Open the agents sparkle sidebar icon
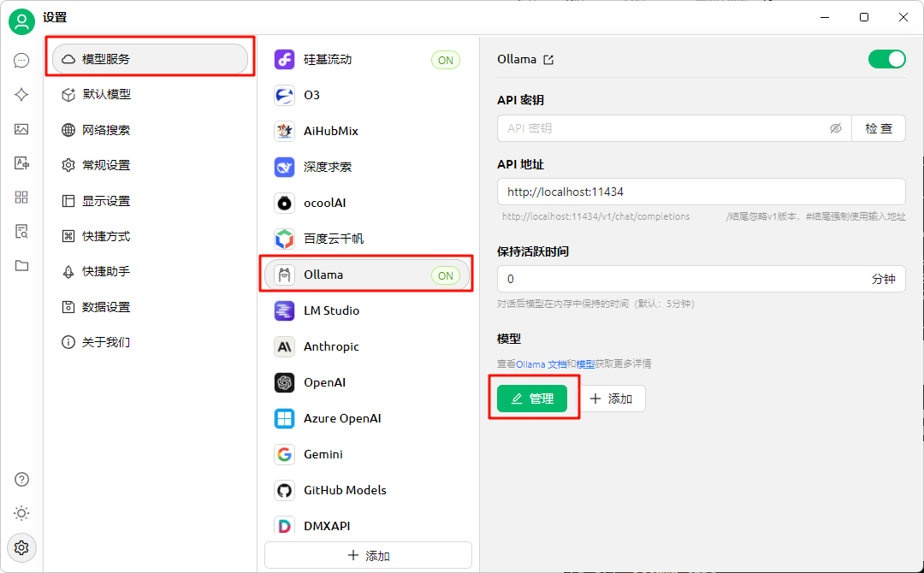Viewport: 924px width, 573px height. point(21,94)
